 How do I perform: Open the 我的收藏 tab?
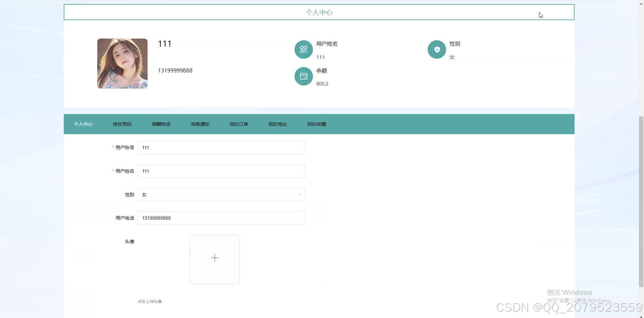click(x=317, y=124)
